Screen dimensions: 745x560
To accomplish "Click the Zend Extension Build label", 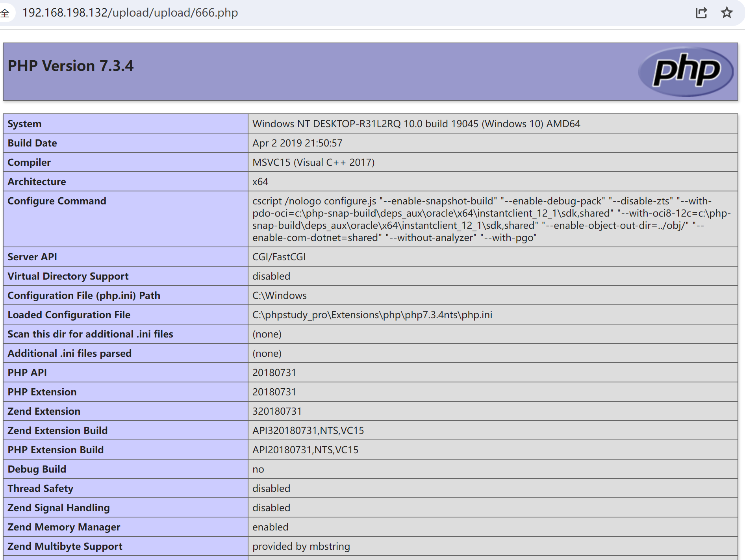I will 57,430.
